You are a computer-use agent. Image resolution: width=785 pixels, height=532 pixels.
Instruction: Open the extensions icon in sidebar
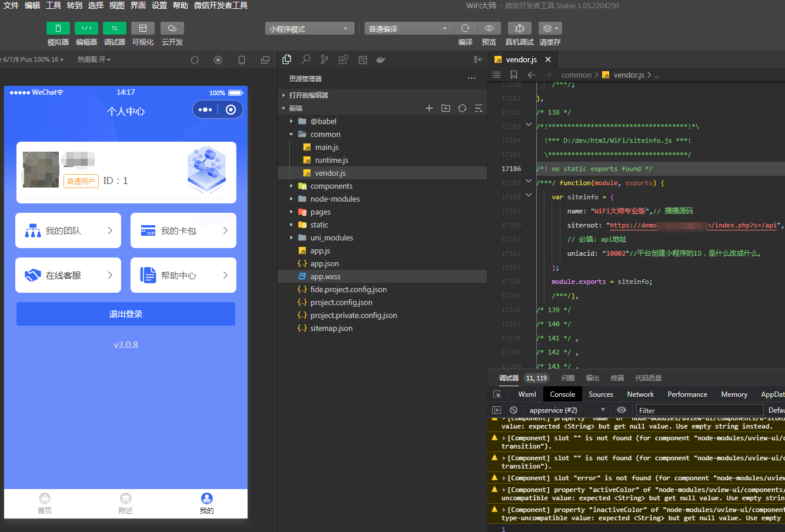tap(343, 59)
